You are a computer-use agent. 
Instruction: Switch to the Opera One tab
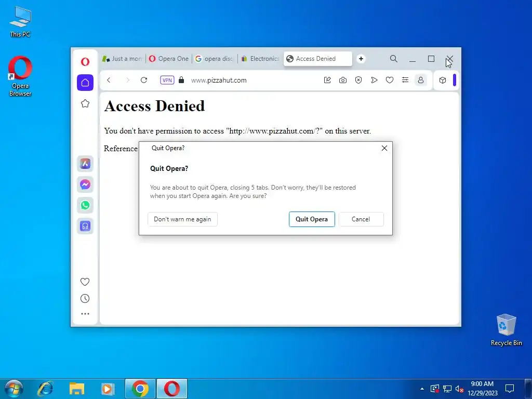click(x=169, y=59)
